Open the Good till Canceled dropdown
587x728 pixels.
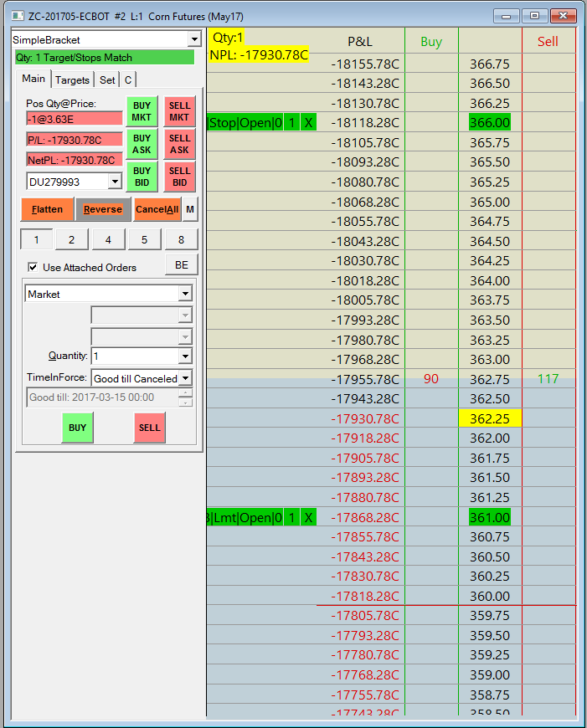pos(185,378)
